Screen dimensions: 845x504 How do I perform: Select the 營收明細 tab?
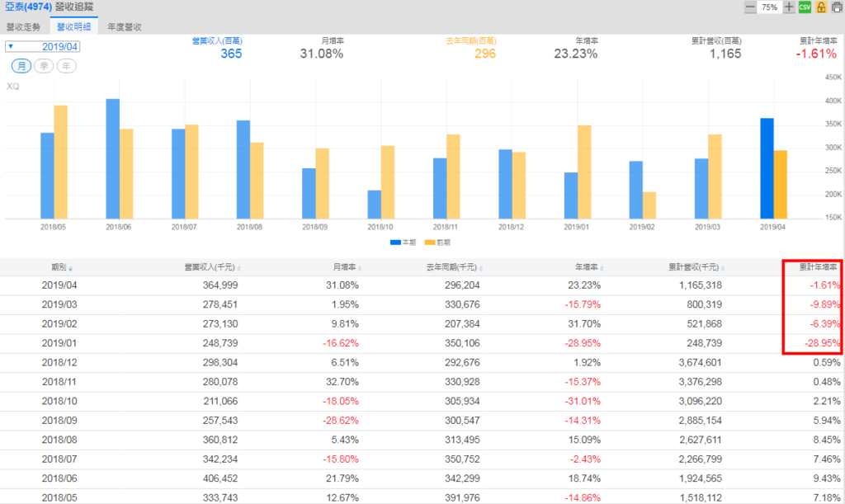[73, 26]
